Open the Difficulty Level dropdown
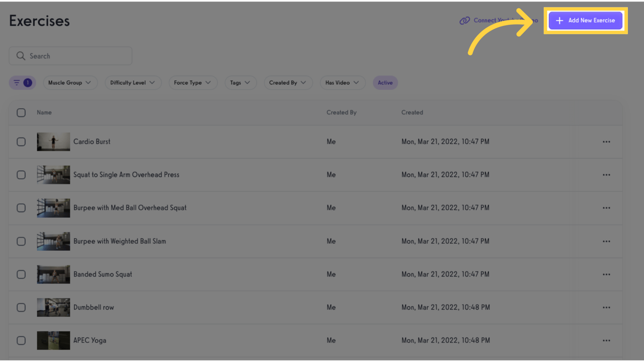Screen dimensions: 644x362 coord(132,83)
